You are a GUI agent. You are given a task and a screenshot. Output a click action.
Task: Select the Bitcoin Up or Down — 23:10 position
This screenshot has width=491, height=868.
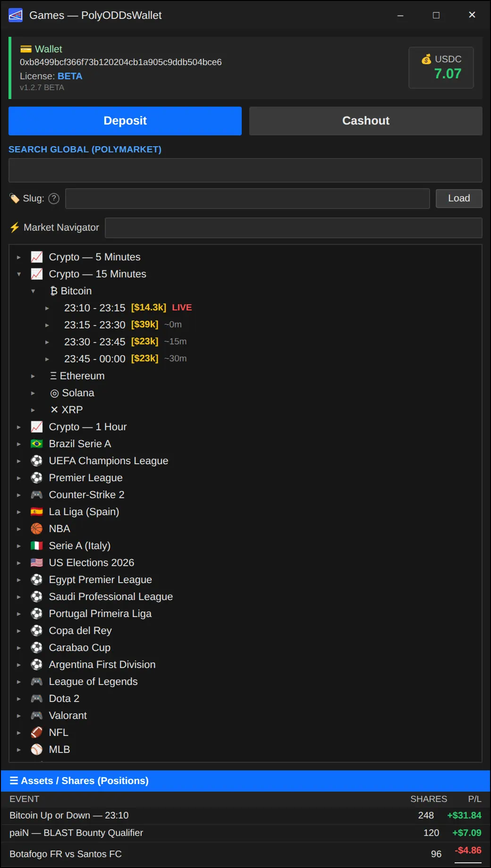point(245,816)
